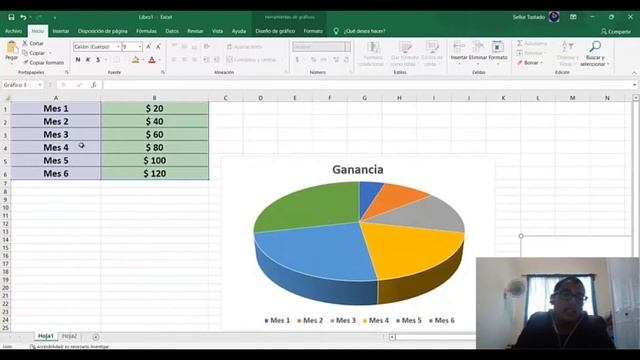Click Dar formato como tabla icon
This screenshot has width=640, height=360.
tap(404, 47)
